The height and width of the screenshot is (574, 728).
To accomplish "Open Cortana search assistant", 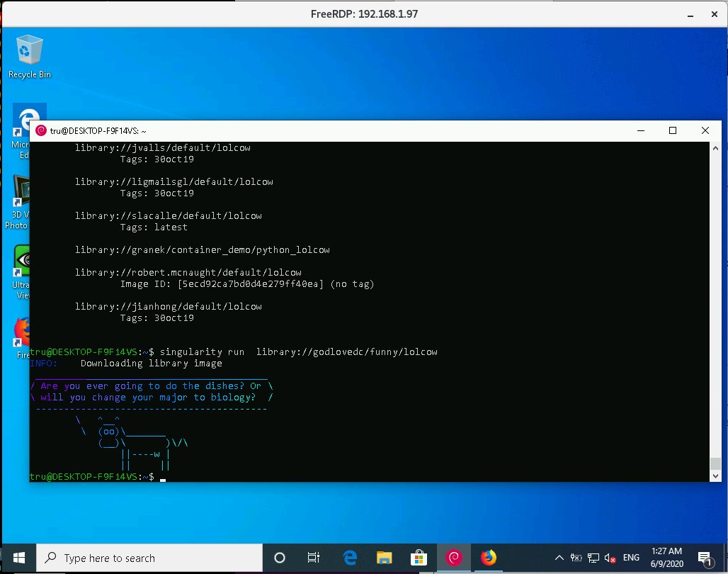I will tap(279, 557).
